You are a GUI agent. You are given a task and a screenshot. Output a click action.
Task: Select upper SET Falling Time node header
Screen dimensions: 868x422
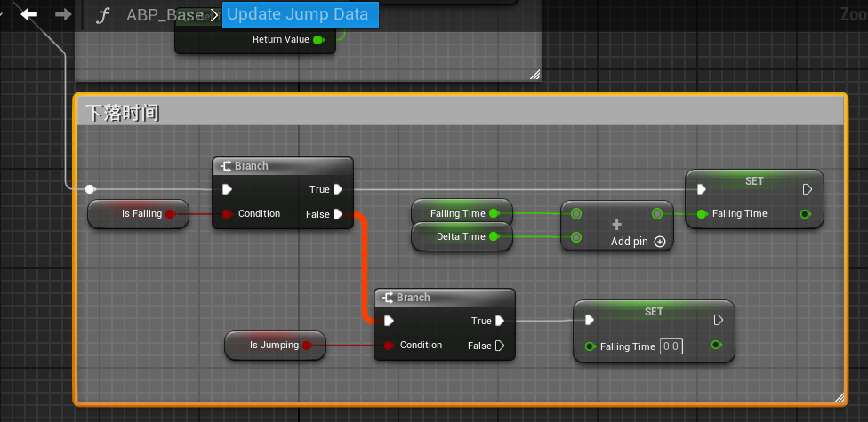point(754,181)
